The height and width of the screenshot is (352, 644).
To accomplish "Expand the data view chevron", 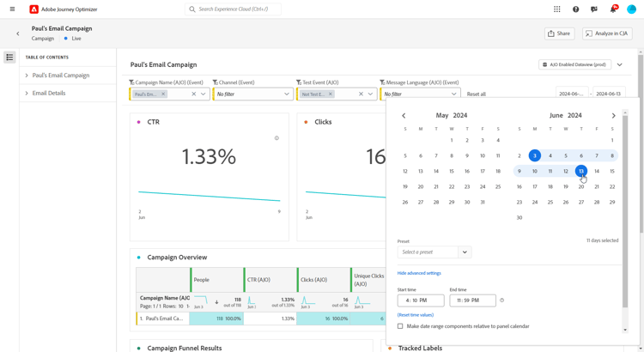I will 620,65.
